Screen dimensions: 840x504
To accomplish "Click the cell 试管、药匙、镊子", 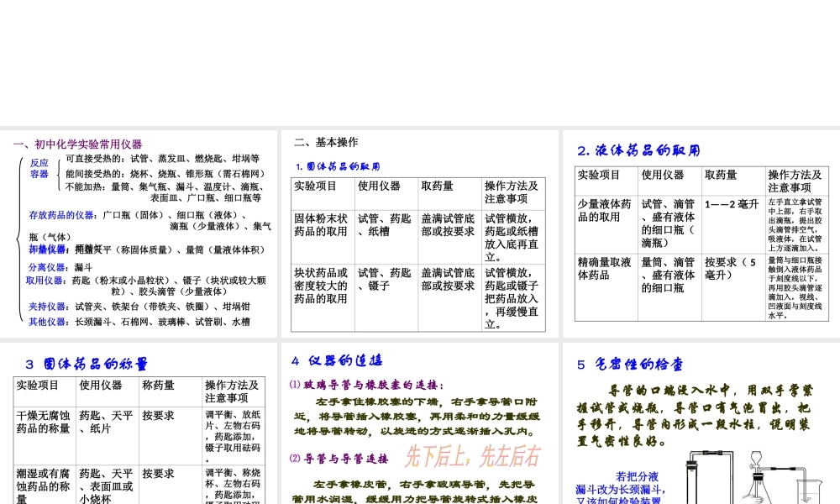I will coord(386,297).
